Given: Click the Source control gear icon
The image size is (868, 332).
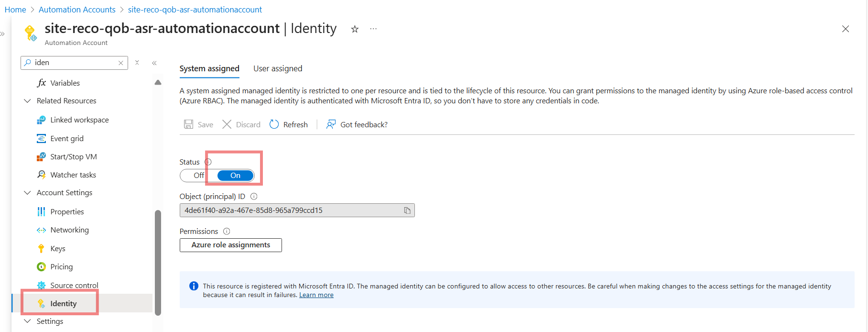Looking at the screenshot, I should [x=42, y=285].
